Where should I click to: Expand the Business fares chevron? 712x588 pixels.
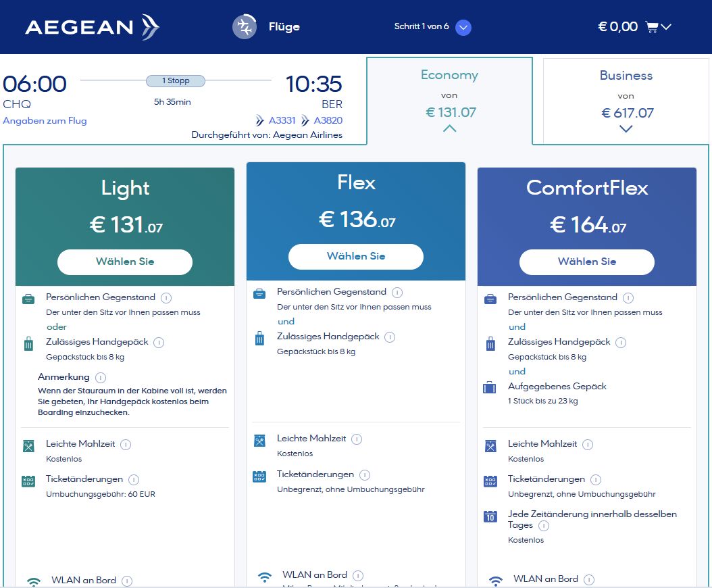coord(626,129)
